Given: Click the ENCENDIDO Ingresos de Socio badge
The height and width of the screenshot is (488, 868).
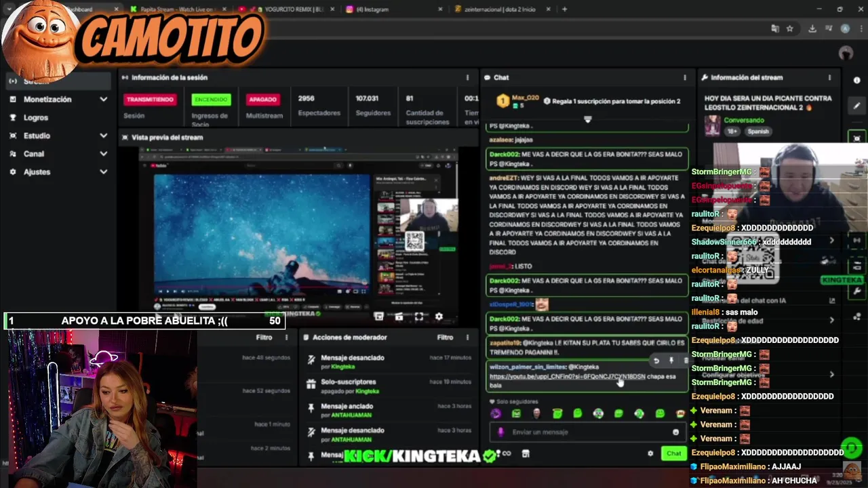Looking at the screenshot, I should (x=211, y=100).
